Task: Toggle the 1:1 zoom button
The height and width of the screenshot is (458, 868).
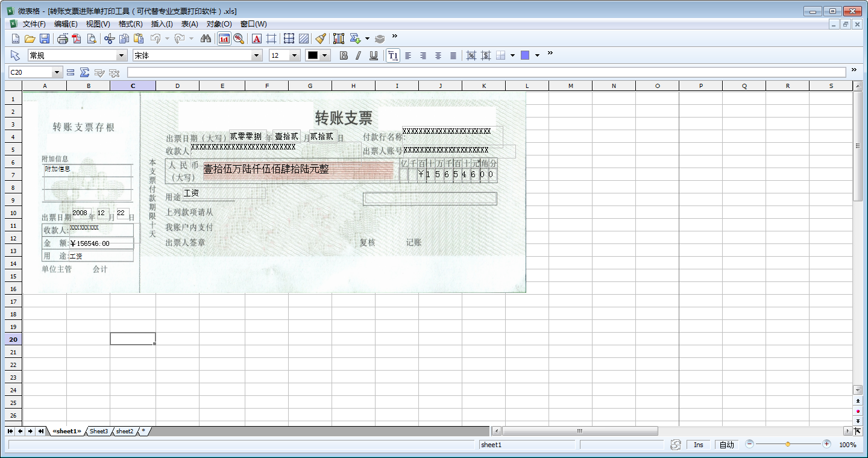Action: click(224, 39)
